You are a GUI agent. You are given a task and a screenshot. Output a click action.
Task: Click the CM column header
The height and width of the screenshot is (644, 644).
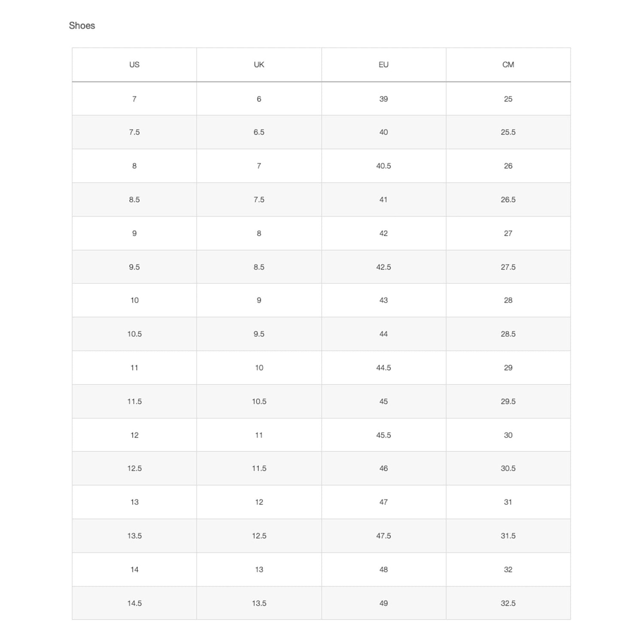pos(508,65)
